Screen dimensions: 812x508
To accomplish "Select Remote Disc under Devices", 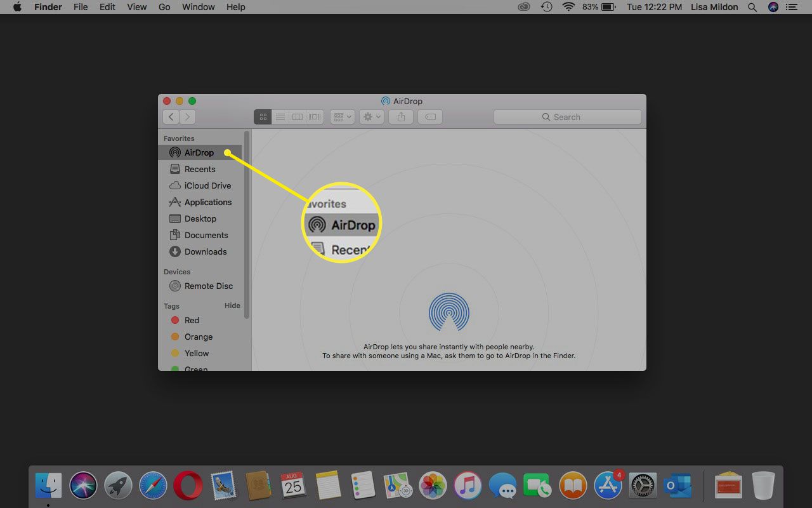I will [x=200, y=286].
